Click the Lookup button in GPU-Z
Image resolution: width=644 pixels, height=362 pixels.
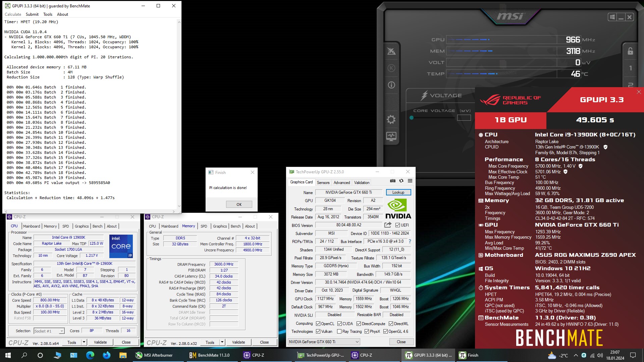pyautogui.click(x=398, y=192)
